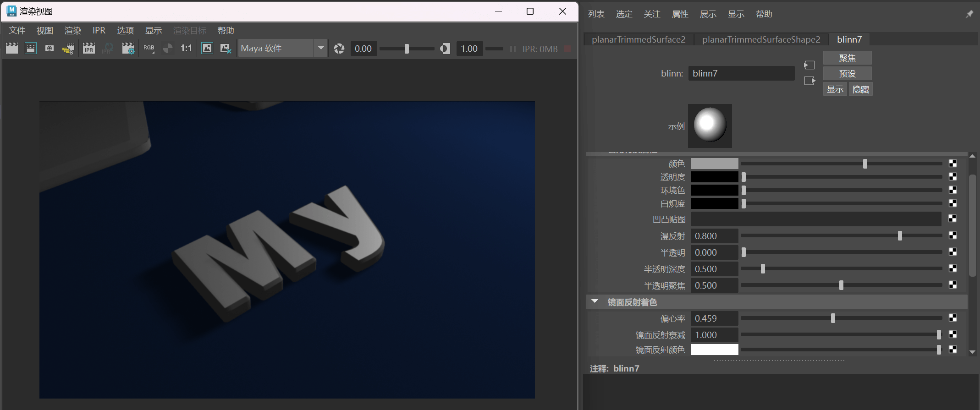The width and height of the screenshot is (980, 410).
Task: Open map button for 环境色 attribute
Action: 952,190
